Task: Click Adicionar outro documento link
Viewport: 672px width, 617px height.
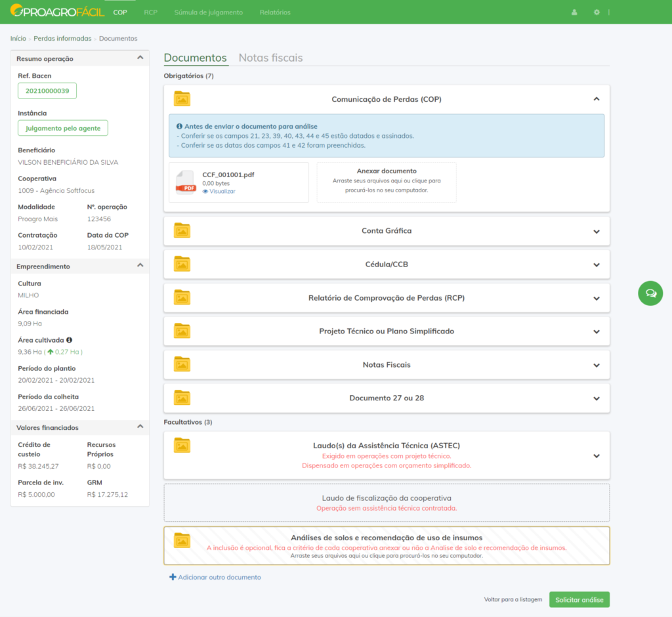Action: (219, 577)
